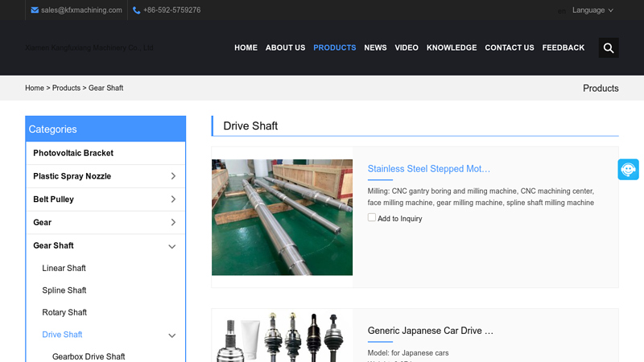Go to the HOME menu item

pos(246,47)
